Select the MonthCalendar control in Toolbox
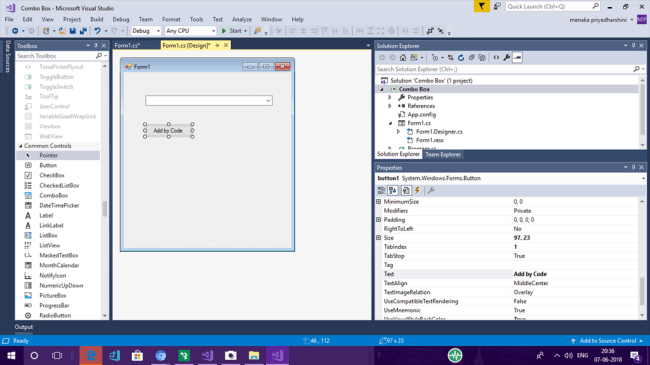Screen dimensions: 650x365 click(58, 265)
